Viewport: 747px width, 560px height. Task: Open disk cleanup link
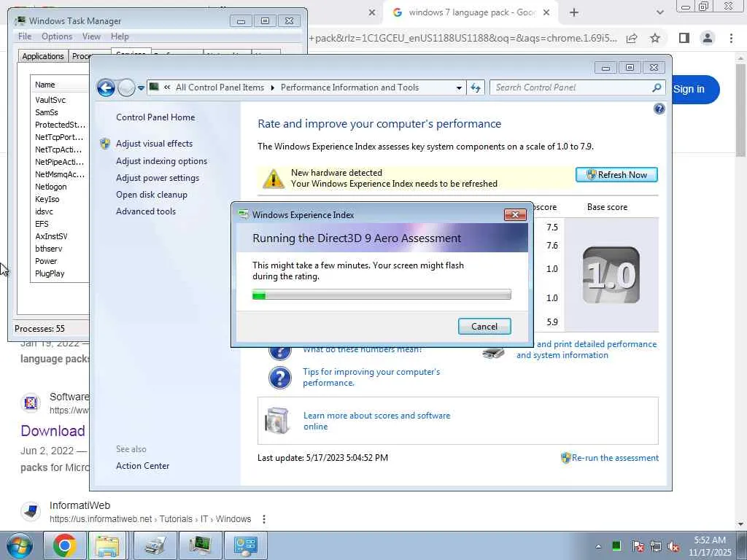(x=152, y=194)
